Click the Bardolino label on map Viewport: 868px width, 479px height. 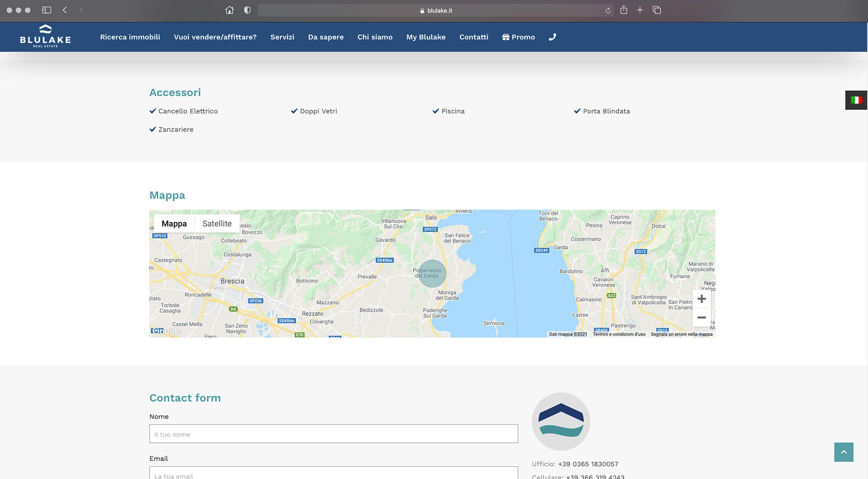click(x=571, y=271)
